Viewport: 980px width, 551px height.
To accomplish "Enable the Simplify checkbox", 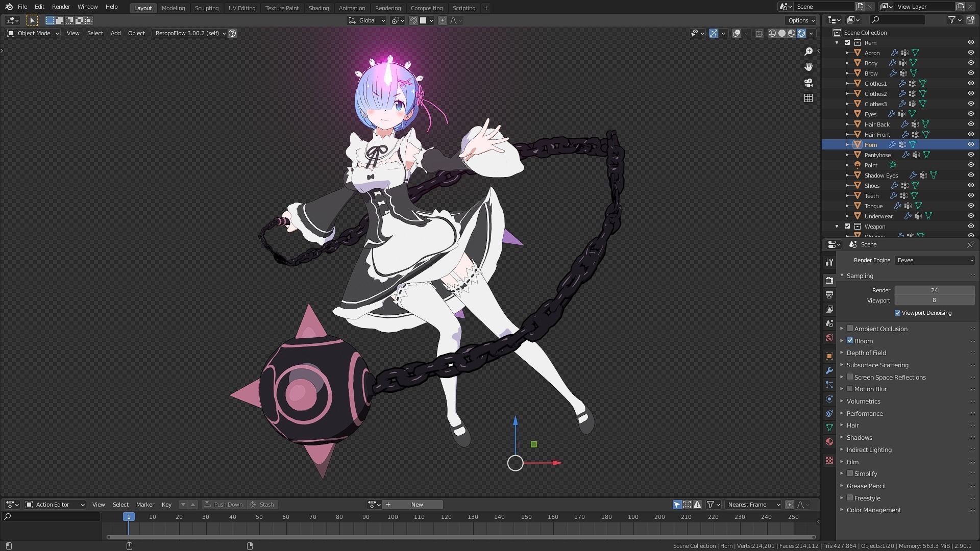I will tap(850, 473).
